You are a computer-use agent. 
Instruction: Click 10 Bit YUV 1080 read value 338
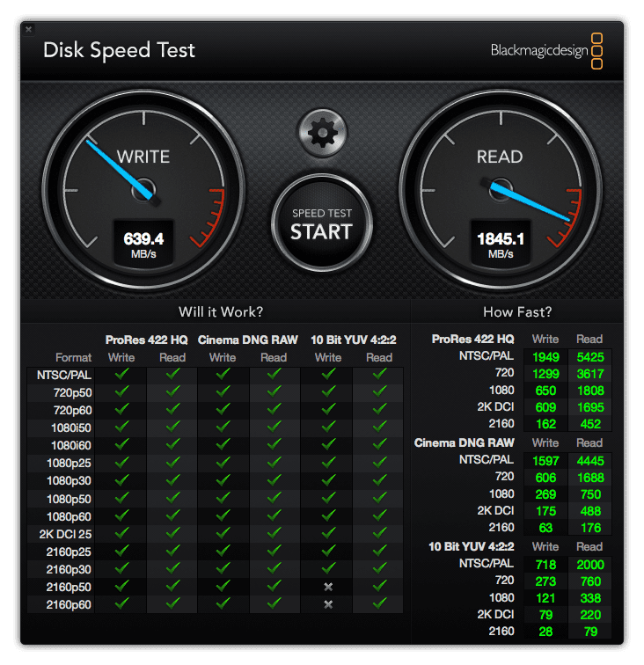(590, 598)
